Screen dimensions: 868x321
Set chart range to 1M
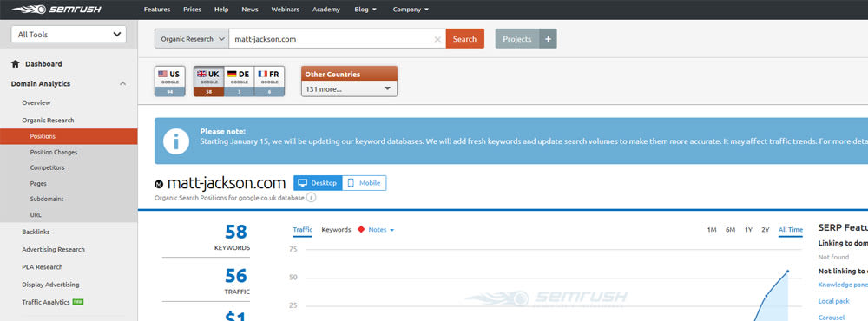coord(712,230)
